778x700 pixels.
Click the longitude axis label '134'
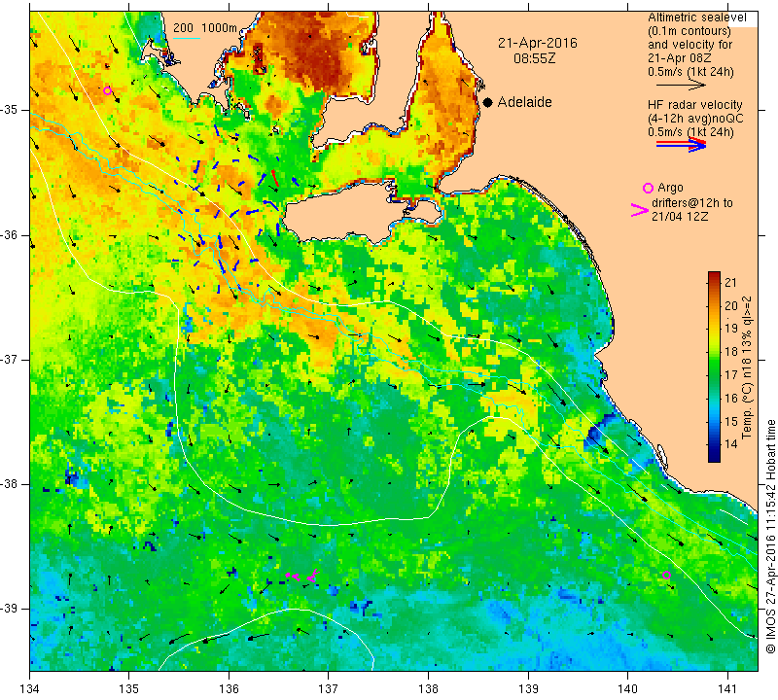[x=30, y=689]
